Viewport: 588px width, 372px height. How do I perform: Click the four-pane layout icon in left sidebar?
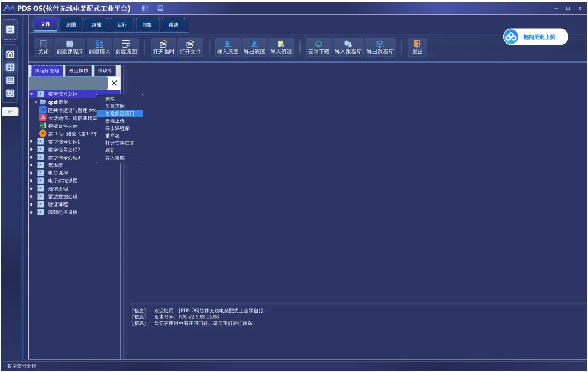tap(10, 67)
